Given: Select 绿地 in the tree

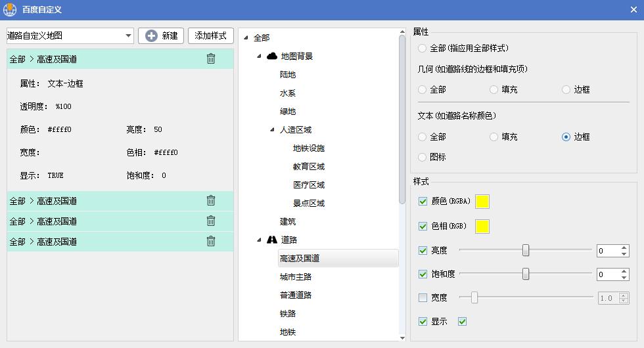Looking at the screenshot, I should pyautogui.click(x=288, y=111).
